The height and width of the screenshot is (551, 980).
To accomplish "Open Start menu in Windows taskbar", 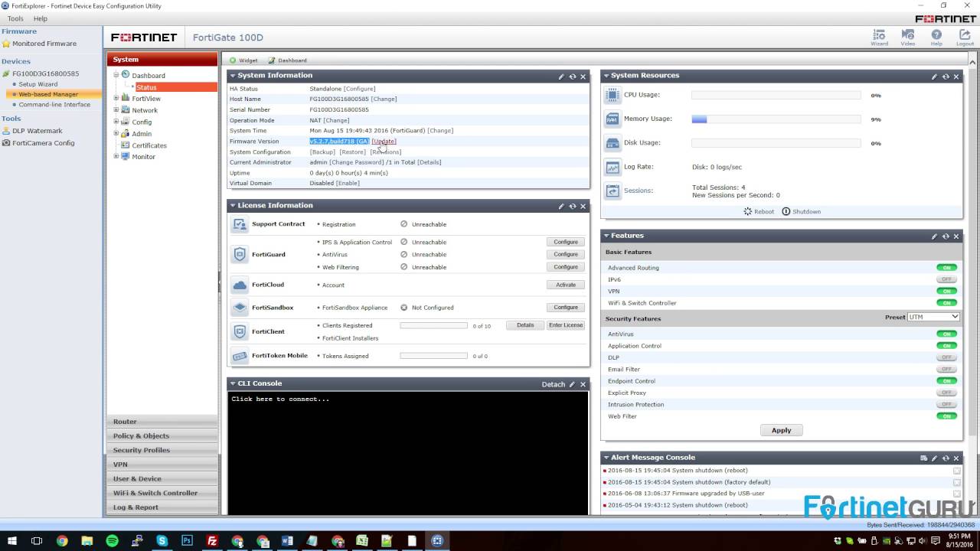I will pos(11,541).
